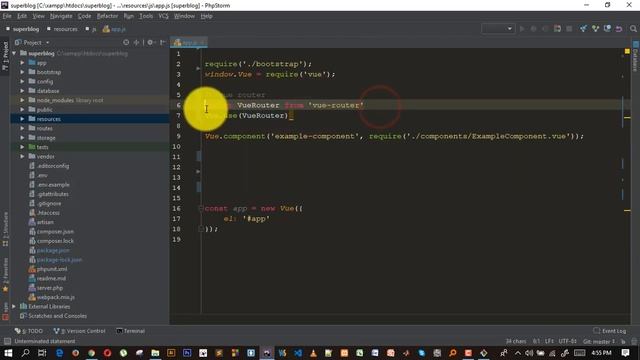Open the Terminal tool window
The image size is (640, 360).
click(x=131, y=331)
